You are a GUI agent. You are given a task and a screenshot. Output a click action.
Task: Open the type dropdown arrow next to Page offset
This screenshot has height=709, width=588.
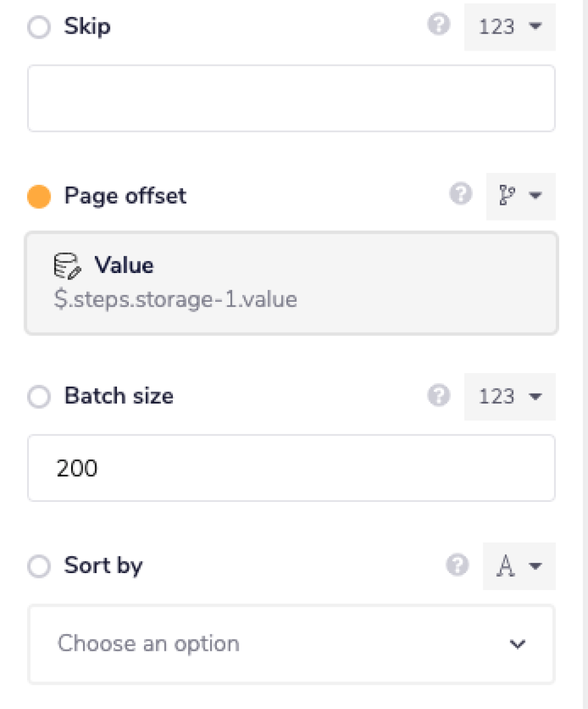[535, 195]
